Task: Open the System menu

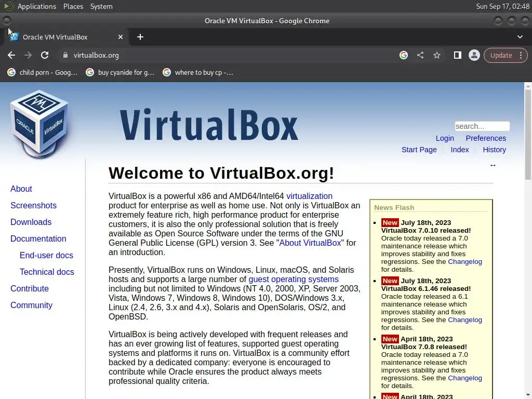Action: coord(101,6)
